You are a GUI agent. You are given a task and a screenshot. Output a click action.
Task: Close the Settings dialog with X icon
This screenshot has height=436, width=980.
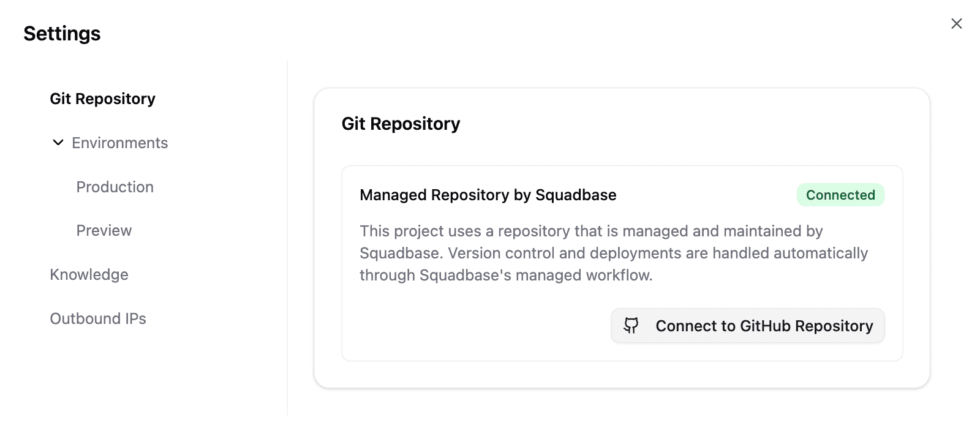pos(956,23)
